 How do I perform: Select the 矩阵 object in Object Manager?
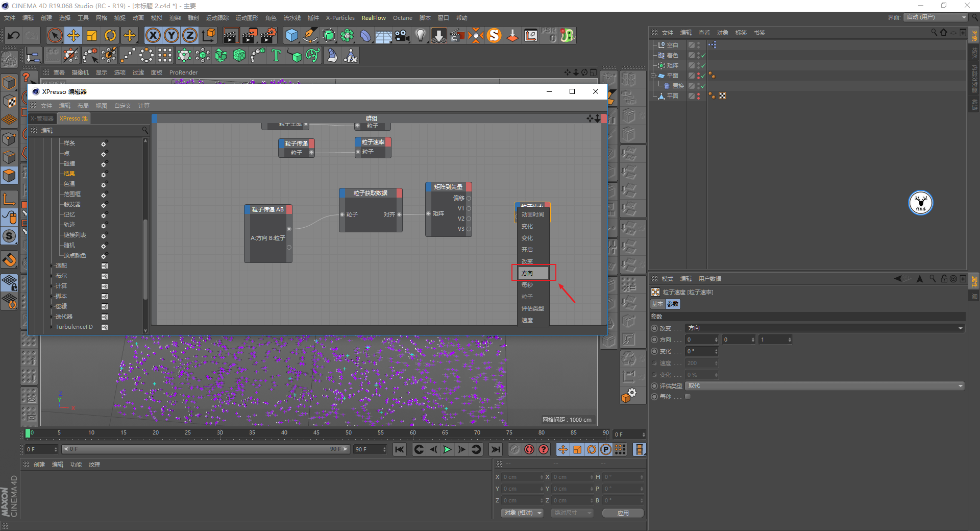coord(673,65)
